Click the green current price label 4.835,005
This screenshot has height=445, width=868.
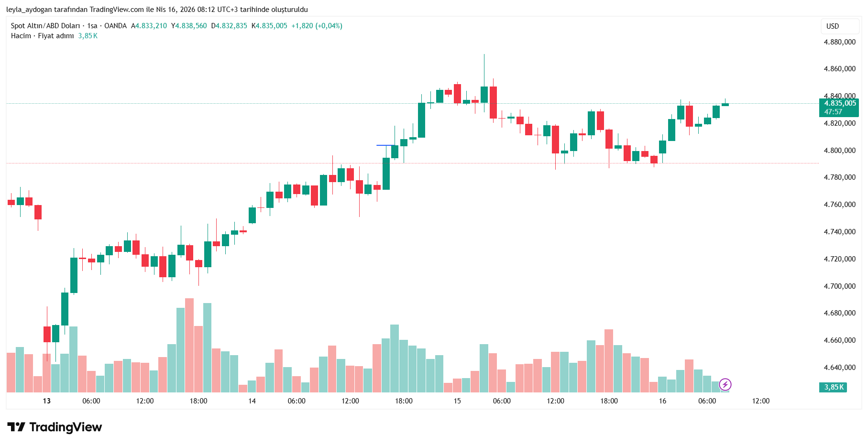pyautogui.click(x=839, y=103)
